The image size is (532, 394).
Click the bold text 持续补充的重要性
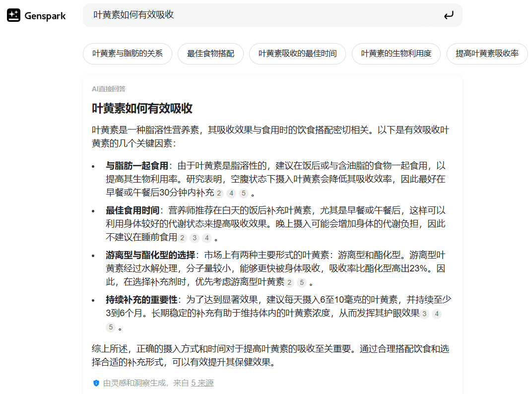tap(141, 300)
